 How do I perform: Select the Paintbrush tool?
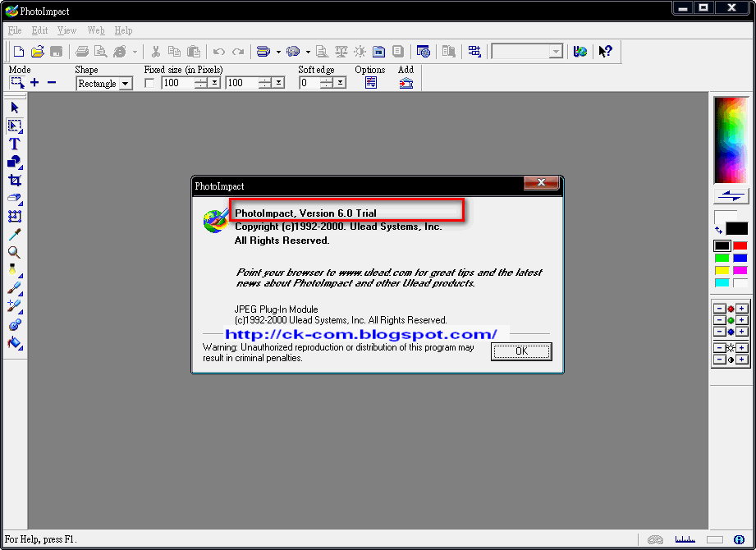coord(15,288)
